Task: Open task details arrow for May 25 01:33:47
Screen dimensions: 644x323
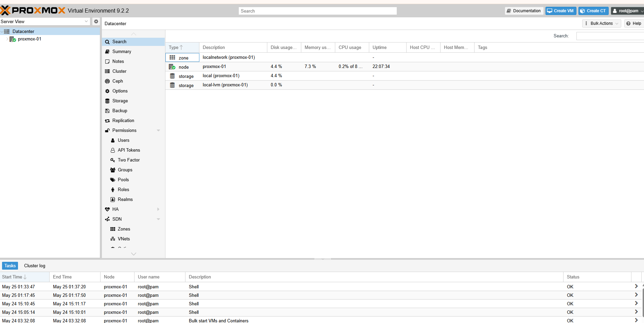Action: click(636, 287)
